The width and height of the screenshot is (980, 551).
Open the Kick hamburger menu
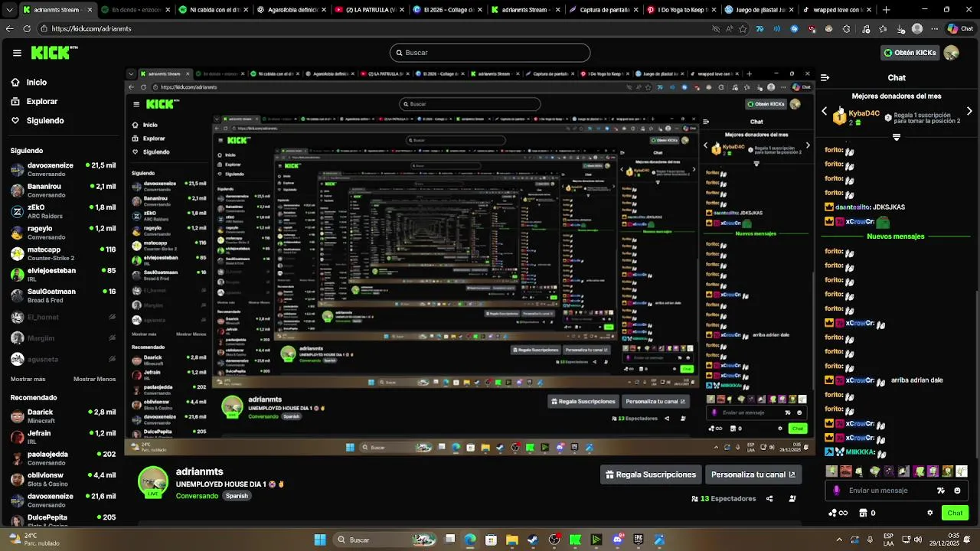(17, 53)
